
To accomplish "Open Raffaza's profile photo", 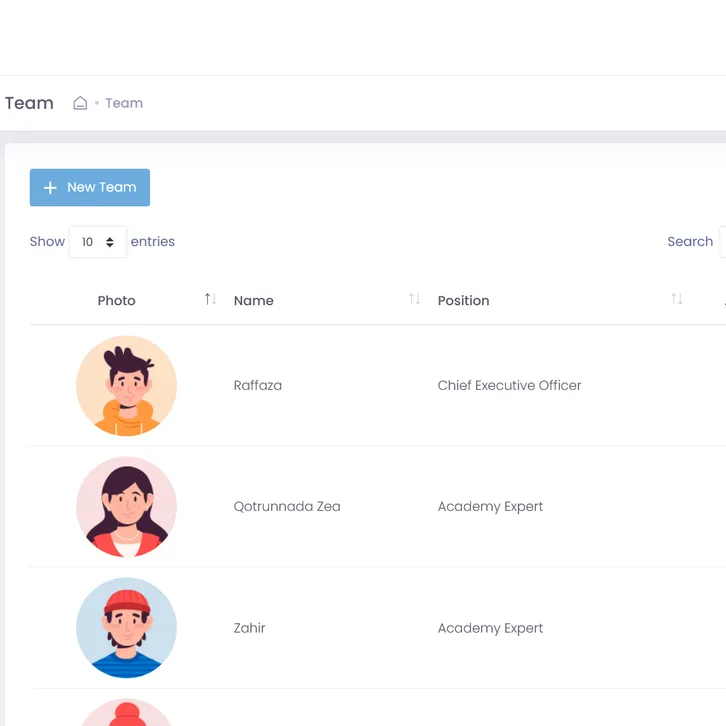I will click(x=126, y=386).
